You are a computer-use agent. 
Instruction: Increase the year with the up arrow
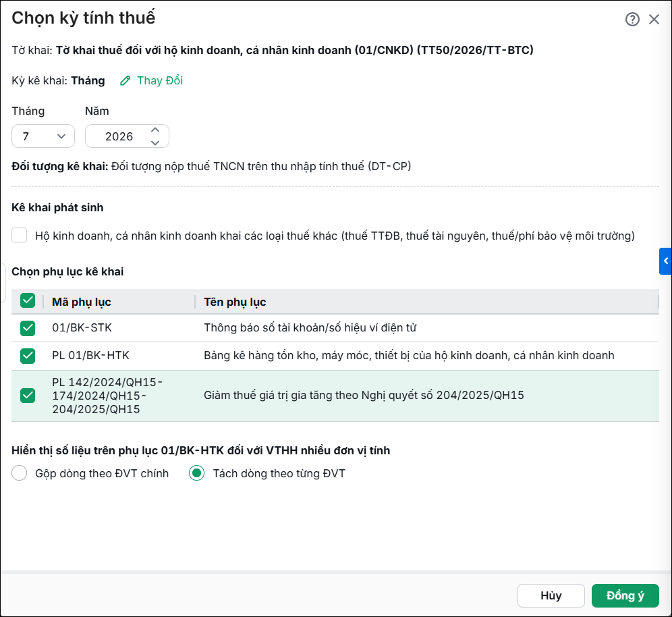pos(155,130)
